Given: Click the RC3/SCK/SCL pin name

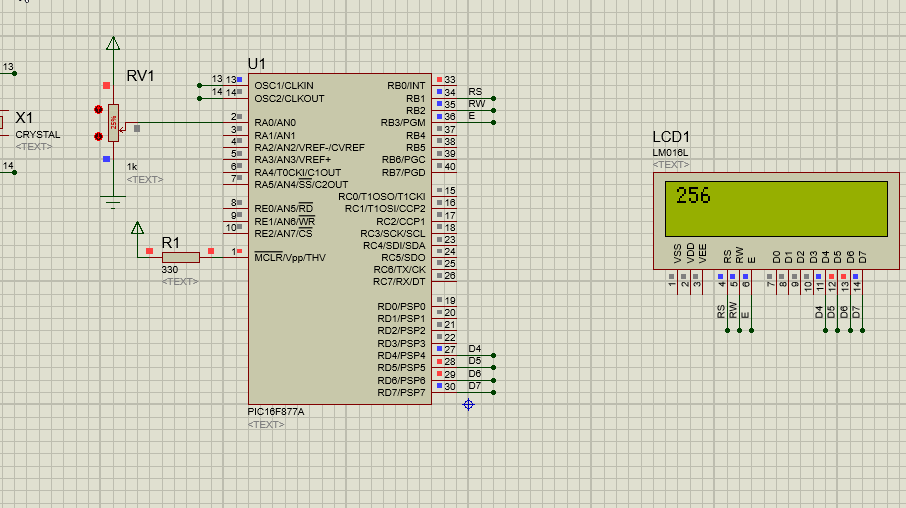Looking at the screenshot, I should click(x=393, y=233).
